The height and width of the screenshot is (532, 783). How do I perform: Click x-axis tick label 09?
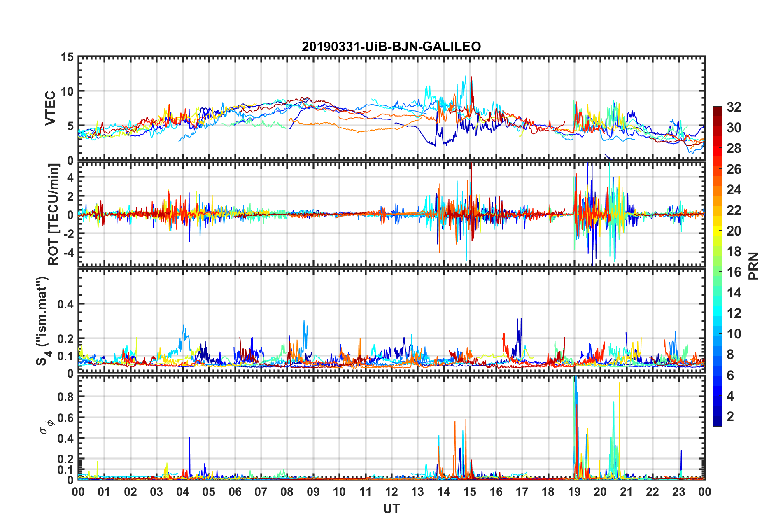313,492
